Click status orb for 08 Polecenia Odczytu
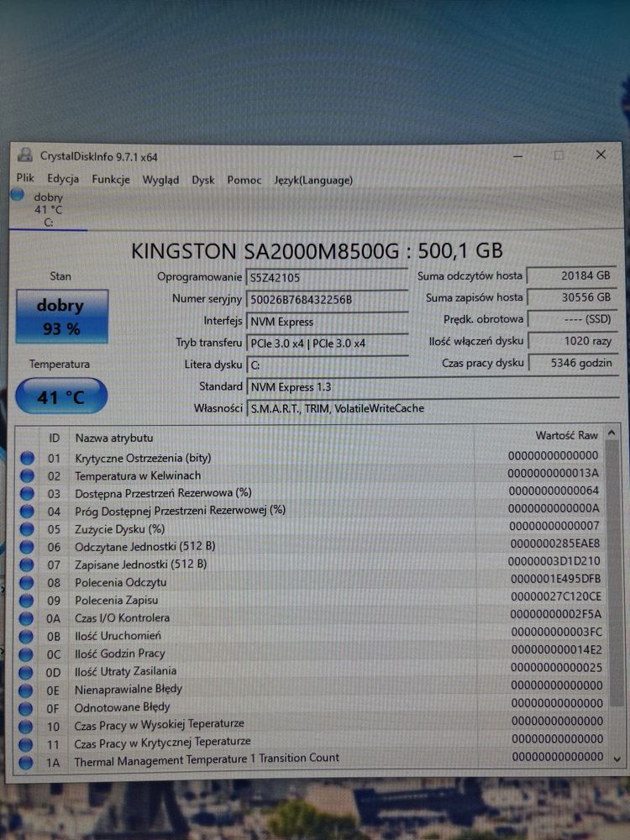The height and width of the screenshot is (840, 630). [27, 583]
